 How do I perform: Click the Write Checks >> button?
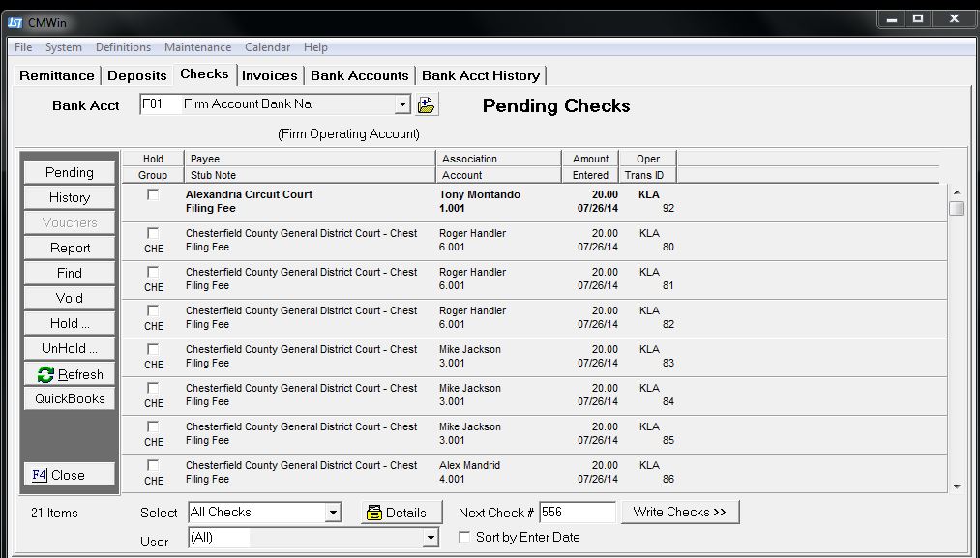679,512
